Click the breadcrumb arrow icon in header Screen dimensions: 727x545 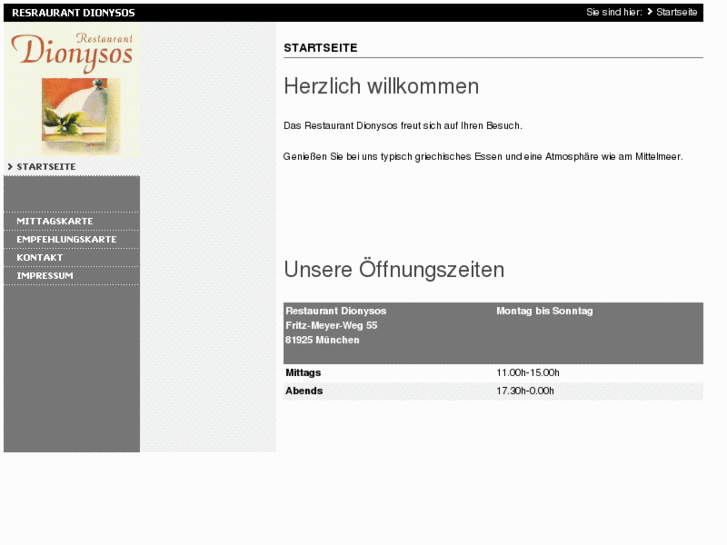pyautogui.click(x=650, y=12)
